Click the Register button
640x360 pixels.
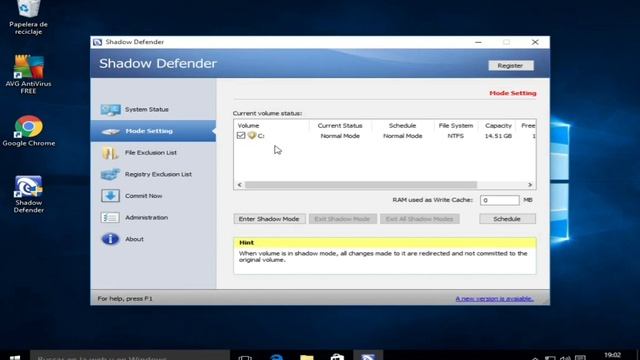511,66
